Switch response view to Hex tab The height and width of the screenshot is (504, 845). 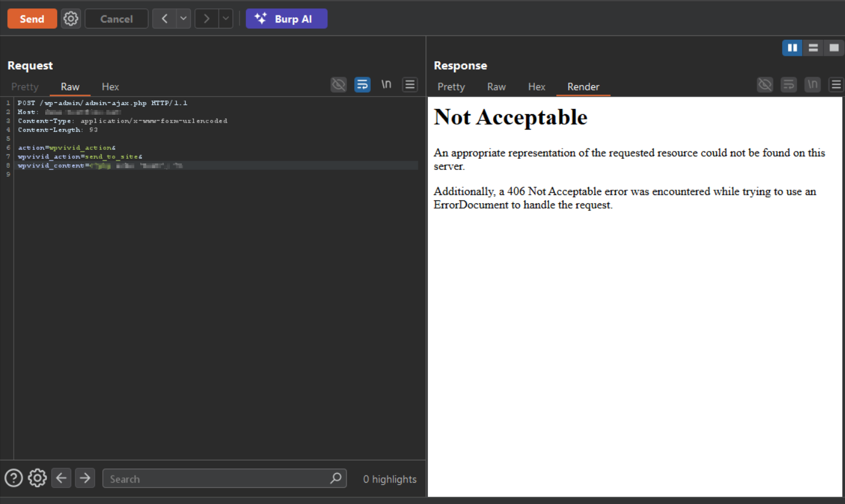point(536,87)
